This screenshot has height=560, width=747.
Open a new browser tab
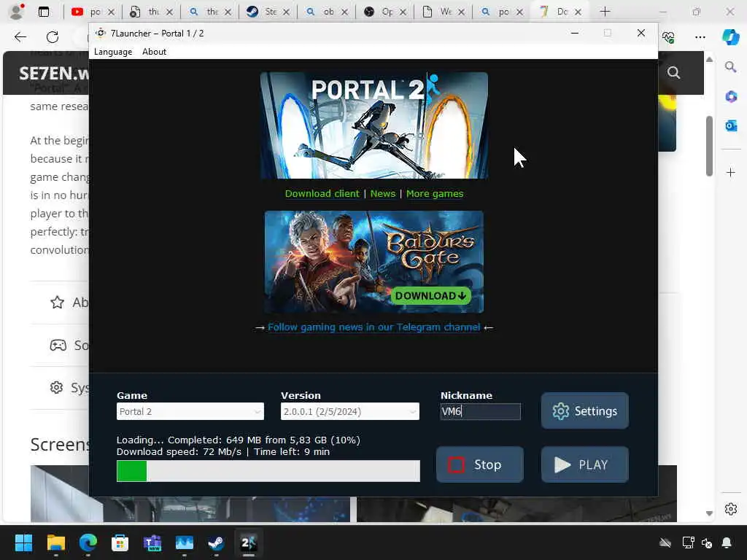click(605, 12)
